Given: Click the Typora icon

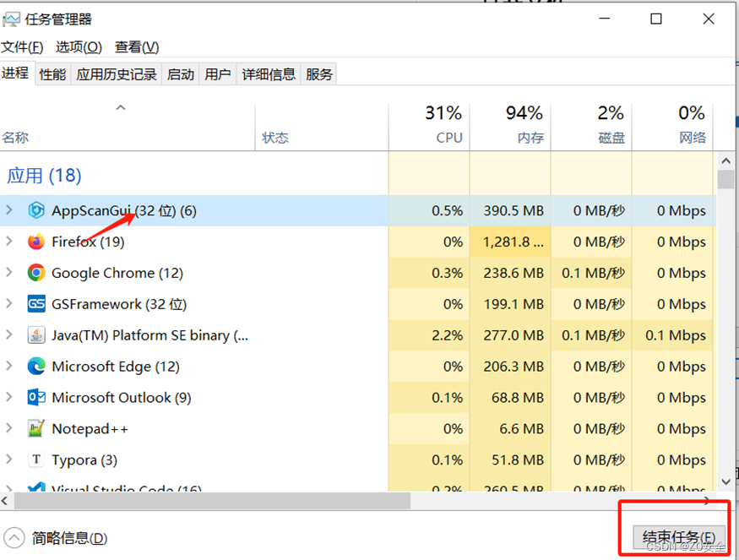Looking at the screenshot, I should 36,459.
